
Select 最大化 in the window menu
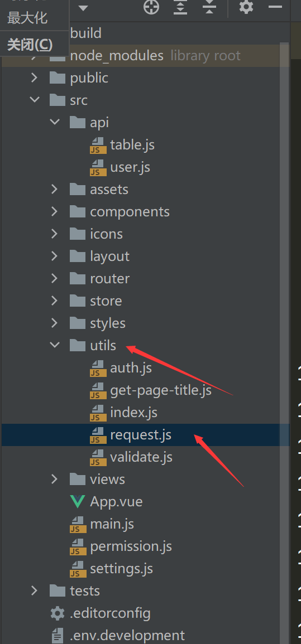click(x=27, y=18)
